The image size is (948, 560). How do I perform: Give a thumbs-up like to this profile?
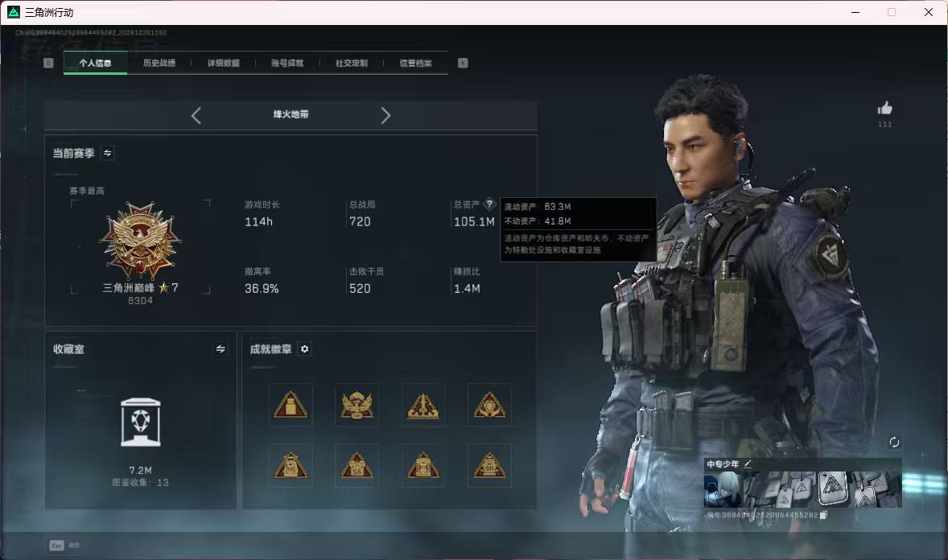884,109
